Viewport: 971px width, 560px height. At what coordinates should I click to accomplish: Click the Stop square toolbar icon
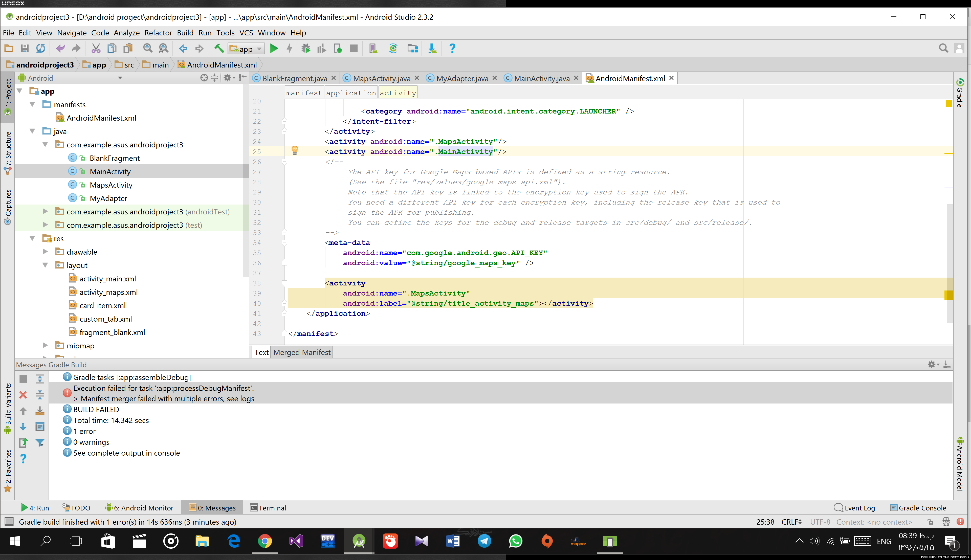click(x=354, y=49)
